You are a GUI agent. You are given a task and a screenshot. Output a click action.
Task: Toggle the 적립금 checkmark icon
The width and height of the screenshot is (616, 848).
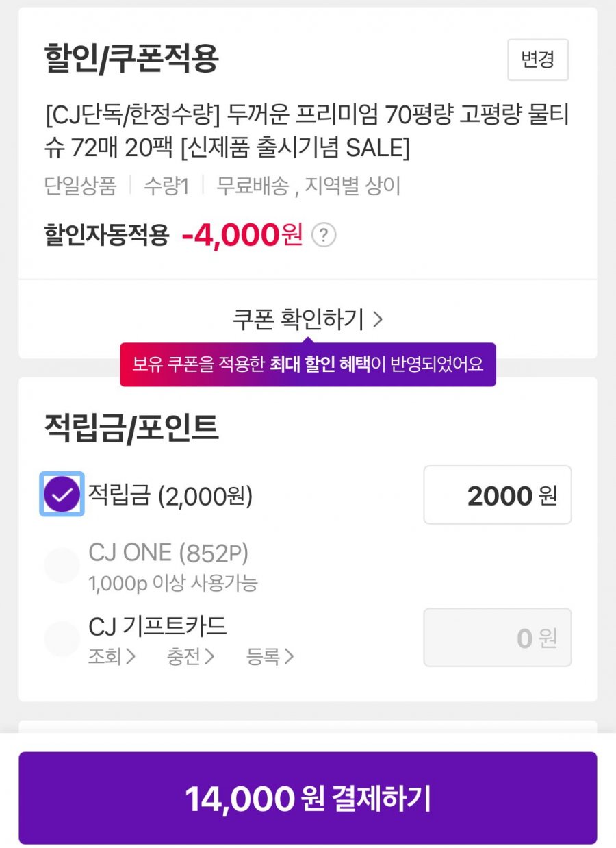[62, 495]
